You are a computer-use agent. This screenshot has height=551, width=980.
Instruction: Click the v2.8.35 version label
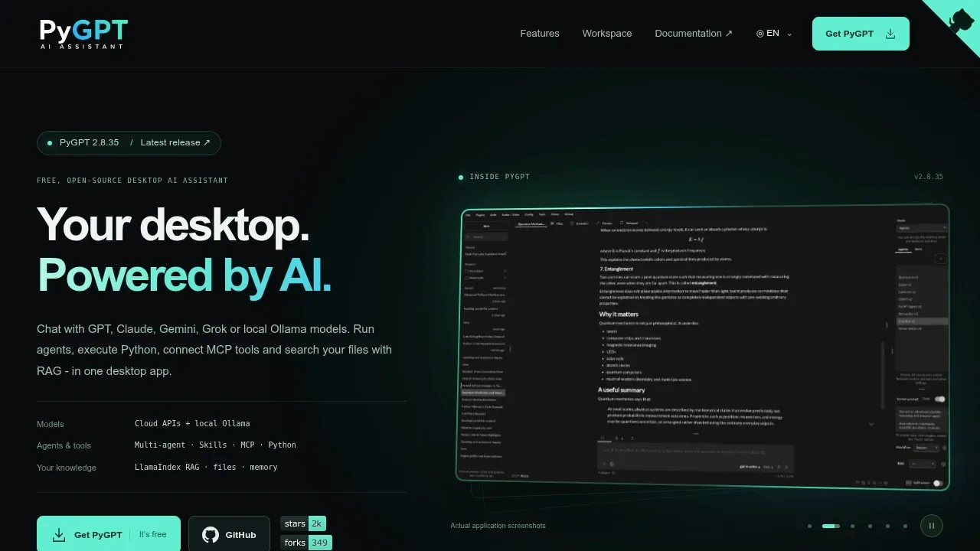(x=929, y=177)
